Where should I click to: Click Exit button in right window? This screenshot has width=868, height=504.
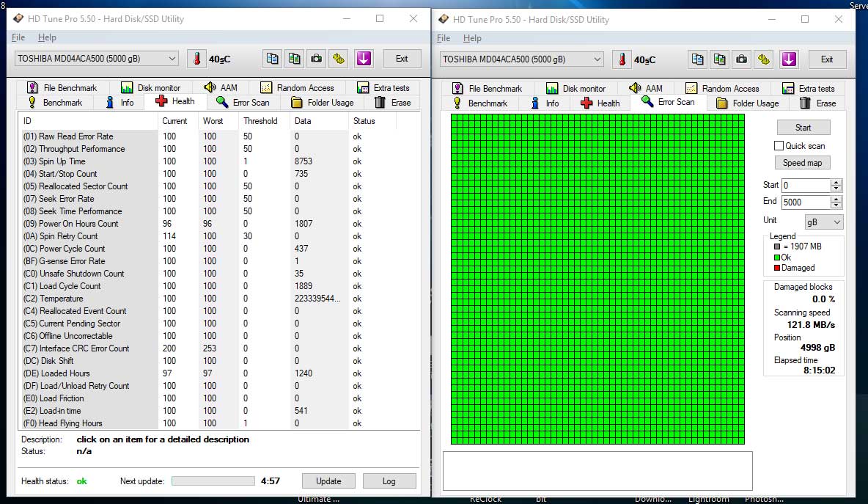pos(826,59)
